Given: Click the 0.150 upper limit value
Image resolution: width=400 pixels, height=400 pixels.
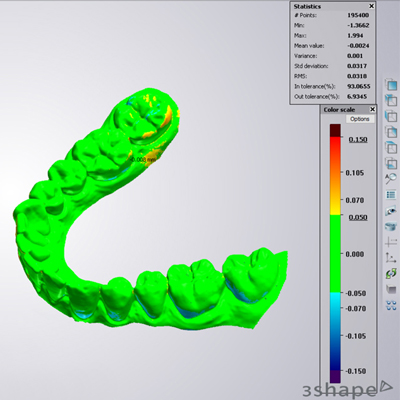Looking at the screenshot, I should (358, 139).
